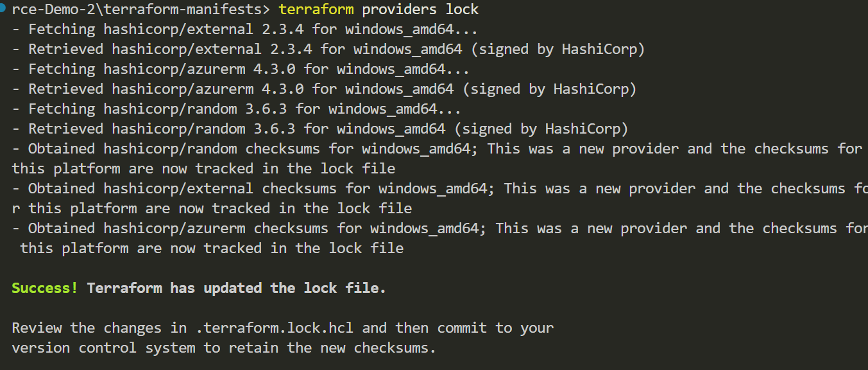Click 'and then commit to your' text
The height and width of the screenshot is (370, 868).
coord(458,328)
